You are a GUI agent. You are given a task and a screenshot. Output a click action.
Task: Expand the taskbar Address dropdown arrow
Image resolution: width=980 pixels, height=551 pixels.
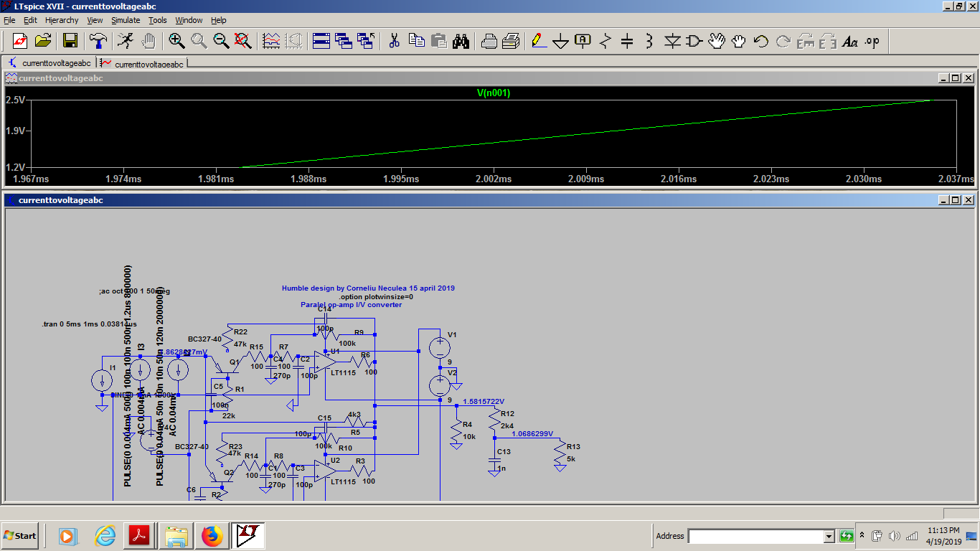(829, 536)
